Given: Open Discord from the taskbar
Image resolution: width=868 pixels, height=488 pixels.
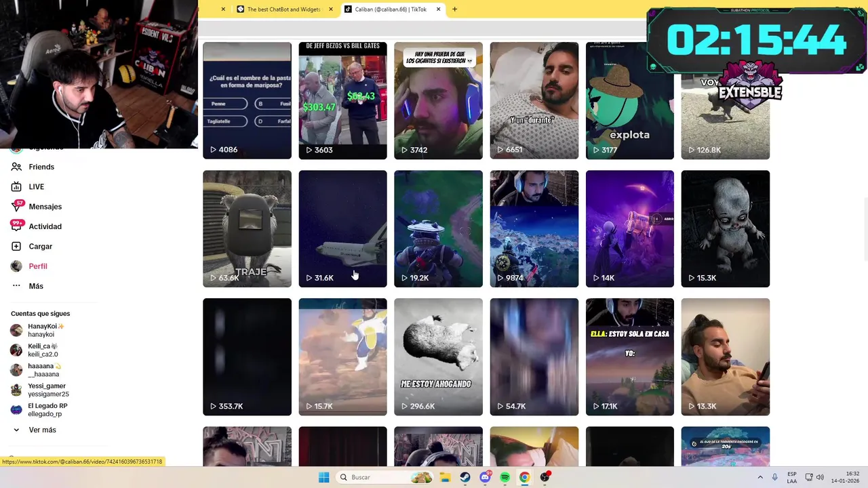Looking at the screenshot, I should 485,477.
